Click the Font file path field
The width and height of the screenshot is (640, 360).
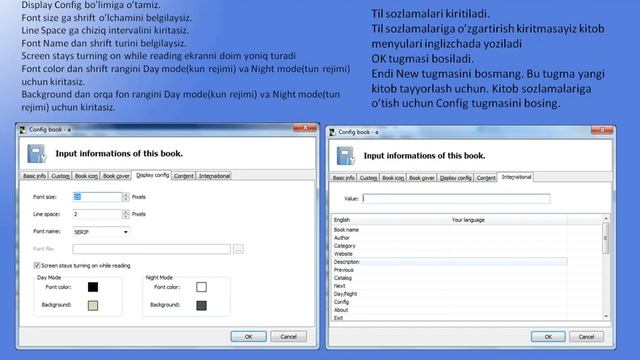click(x=151, y=249)
